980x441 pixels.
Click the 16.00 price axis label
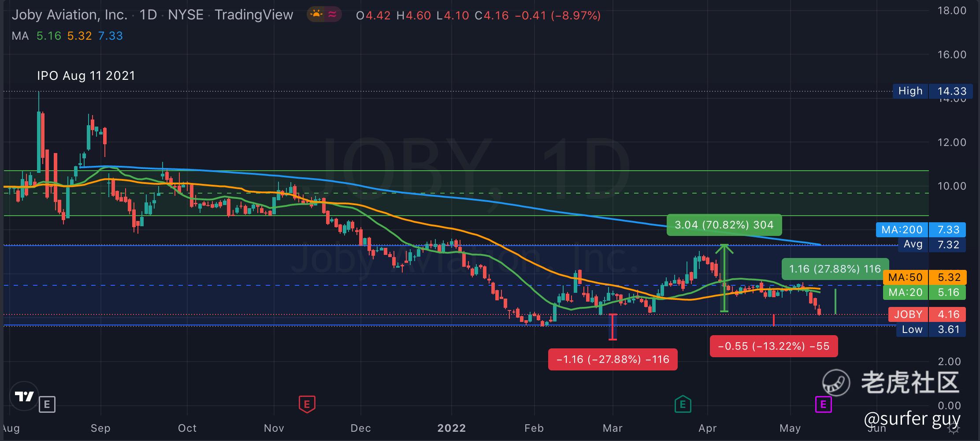952,55
